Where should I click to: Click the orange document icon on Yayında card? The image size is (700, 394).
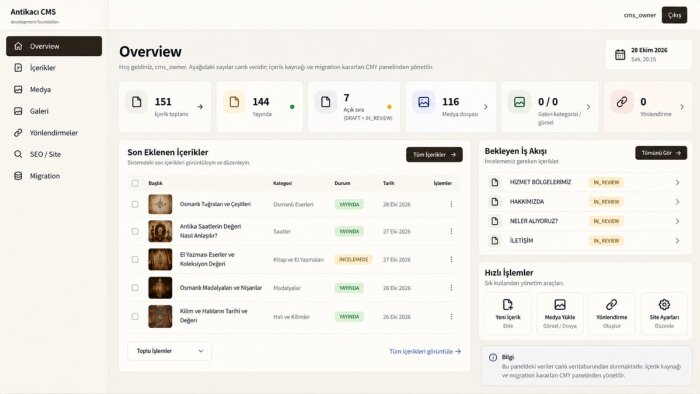[x=234, y=102]
